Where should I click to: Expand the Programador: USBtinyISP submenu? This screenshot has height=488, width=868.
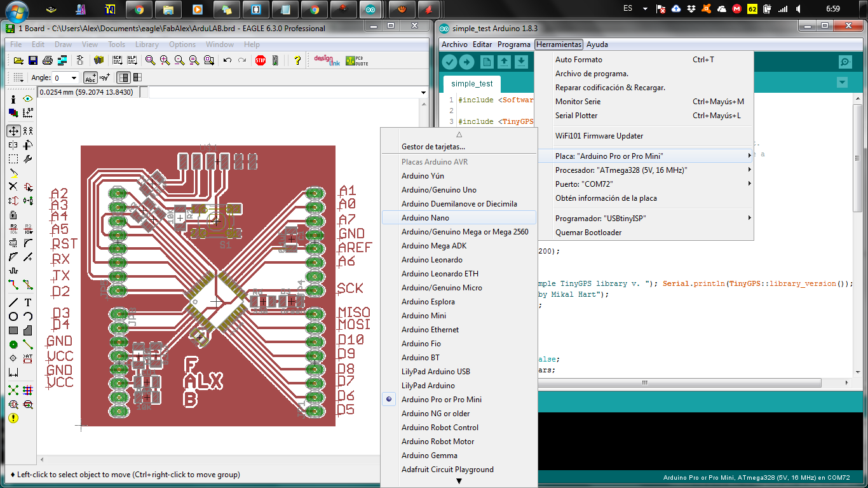pyautogui.click(x=644, y=218)
